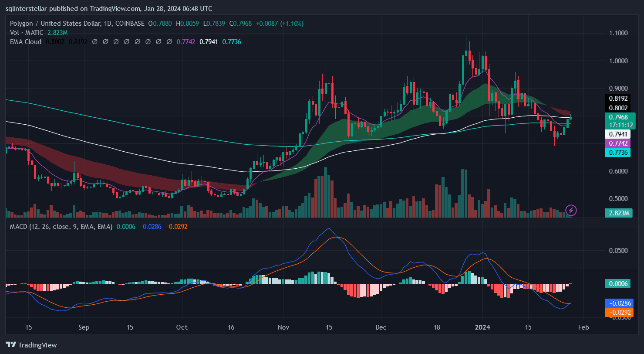Image resolution: width=644 pixels, height=354 pixels.
Task: Click the Nov marker on the time axis
Action: point(283,327)
